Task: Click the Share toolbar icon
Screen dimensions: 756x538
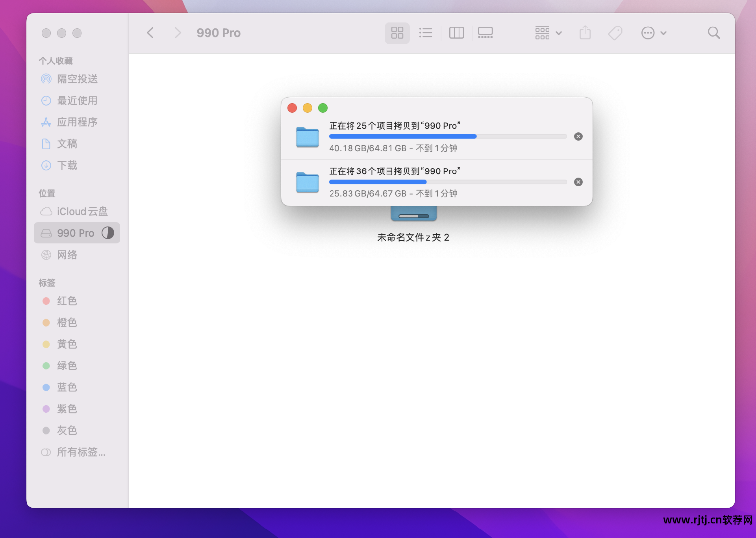Action: click(585, 33)
